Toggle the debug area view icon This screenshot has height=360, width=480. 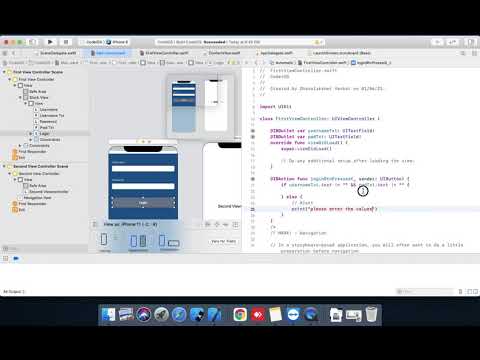pyautogui.click(x=5, y=259)
